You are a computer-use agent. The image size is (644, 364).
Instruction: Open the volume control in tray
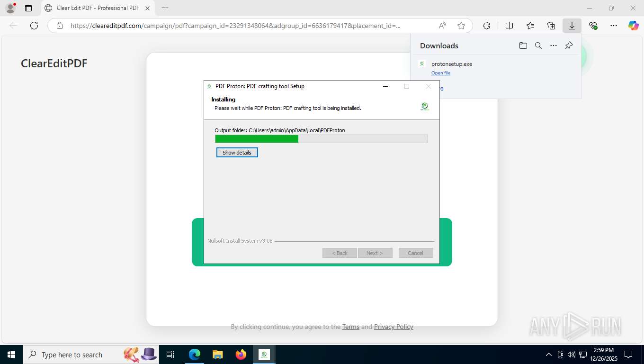click(571, 355)
